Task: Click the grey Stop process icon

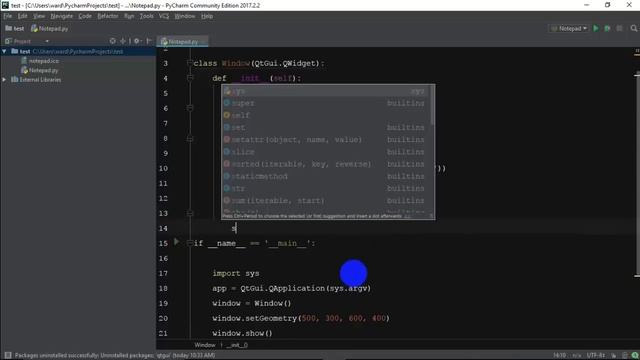Action: (620, 28)
